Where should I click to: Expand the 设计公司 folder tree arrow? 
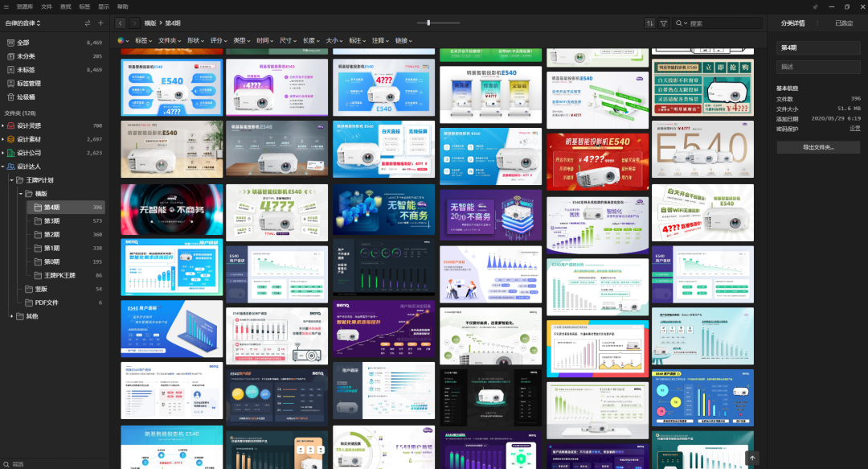click(2, 153)
